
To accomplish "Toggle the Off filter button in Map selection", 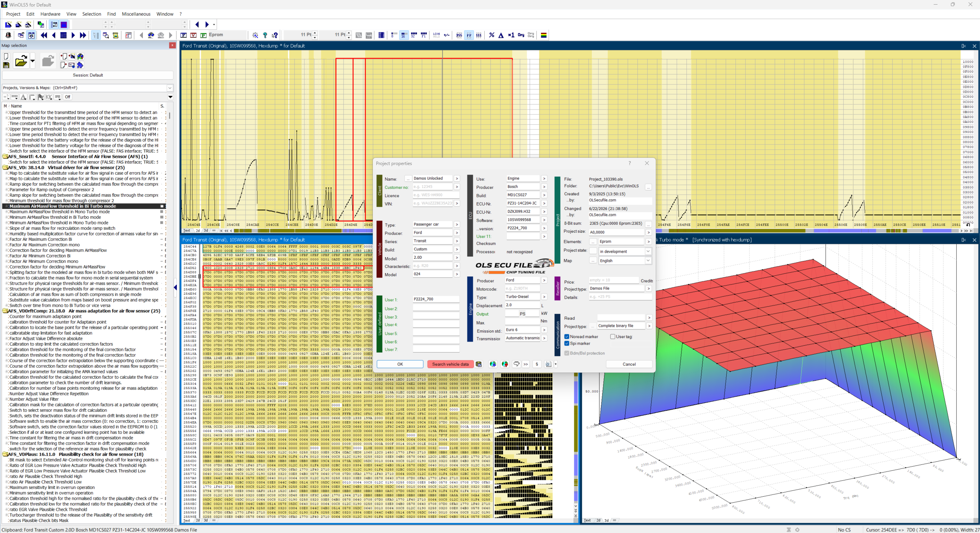I will pos(67,97).
